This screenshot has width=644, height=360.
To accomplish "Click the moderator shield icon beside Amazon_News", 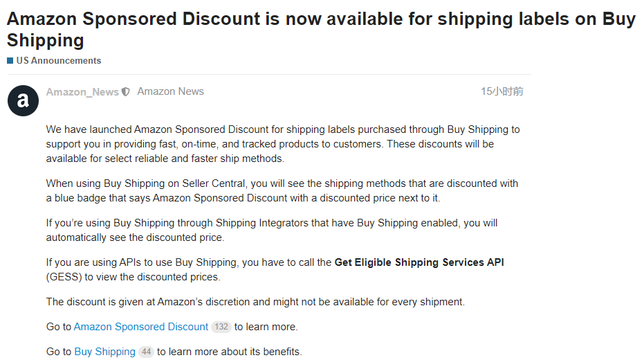I will click(125, 92).
